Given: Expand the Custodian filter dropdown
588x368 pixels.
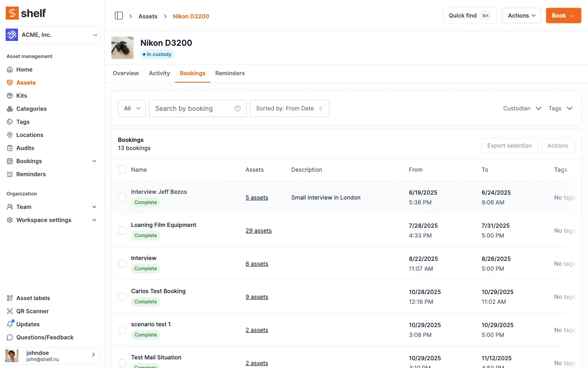Looking at the screenshot, I should point(522,108).
